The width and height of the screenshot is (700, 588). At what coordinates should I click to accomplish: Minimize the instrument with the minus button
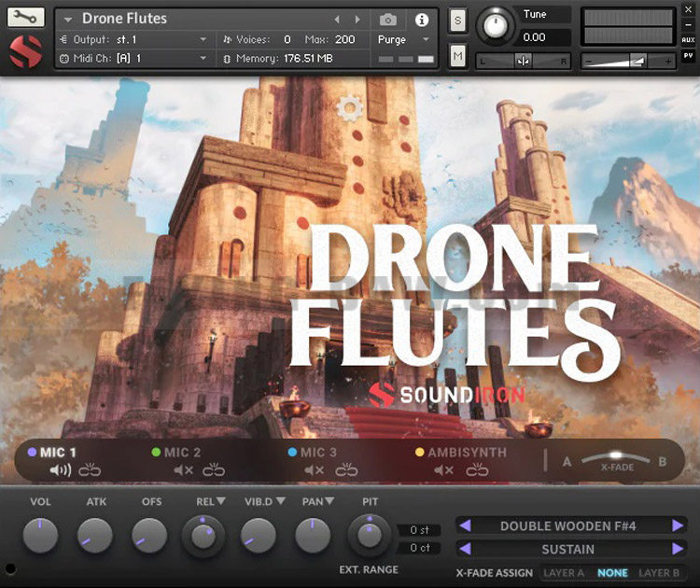(689, 25)
